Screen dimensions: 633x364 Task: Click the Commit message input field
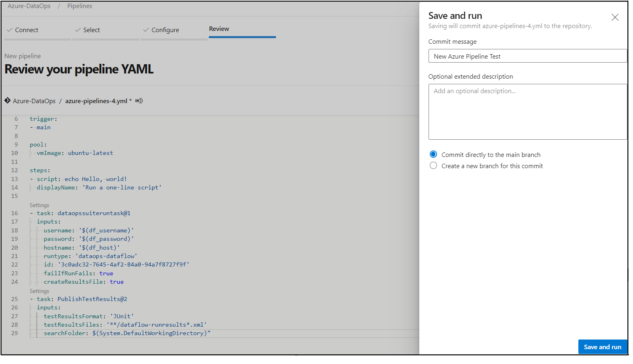tap(527, 56)
